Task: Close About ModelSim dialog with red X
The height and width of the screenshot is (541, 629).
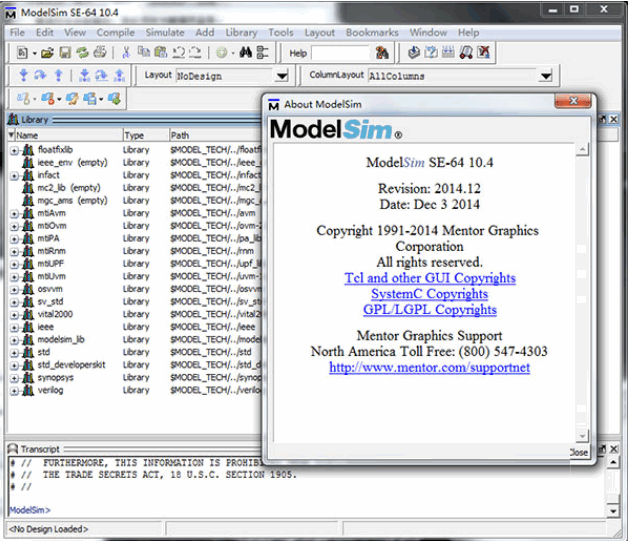Action: [x=573, y=101]
